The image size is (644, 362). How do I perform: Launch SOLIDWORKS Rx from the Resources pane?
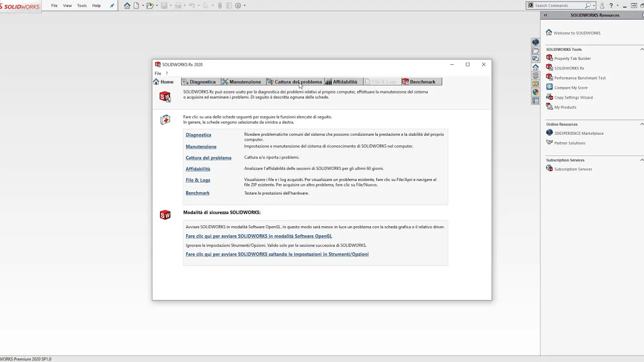pyautogui.click(x=569, y=68)
